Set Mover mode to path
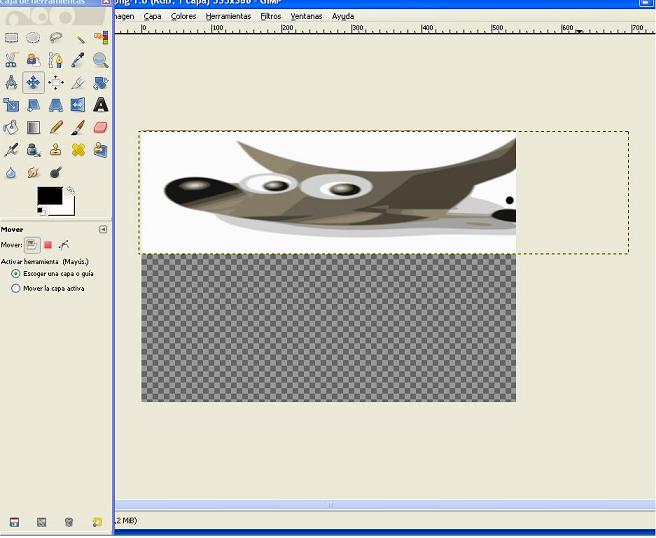The width and height of the screenshot is (656, 538). click(x=64, y=245)
